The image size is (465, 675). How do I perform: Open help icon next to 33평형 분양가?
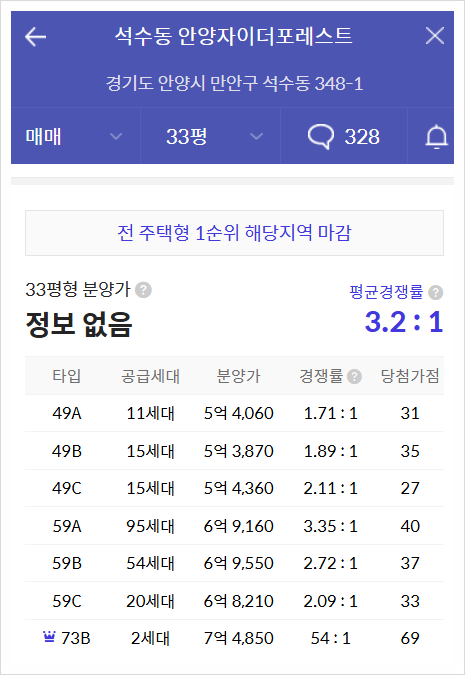coord(143,290)
